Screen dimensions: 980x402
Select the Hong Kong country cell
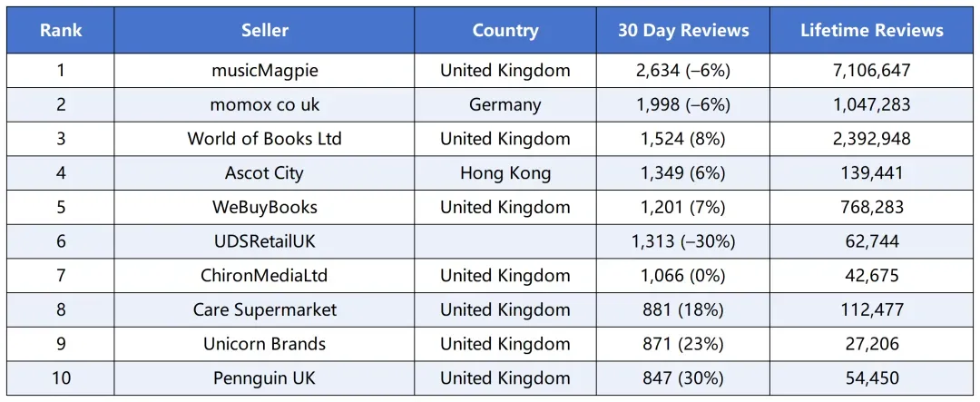pyautogui.click(x=505, y=173)
